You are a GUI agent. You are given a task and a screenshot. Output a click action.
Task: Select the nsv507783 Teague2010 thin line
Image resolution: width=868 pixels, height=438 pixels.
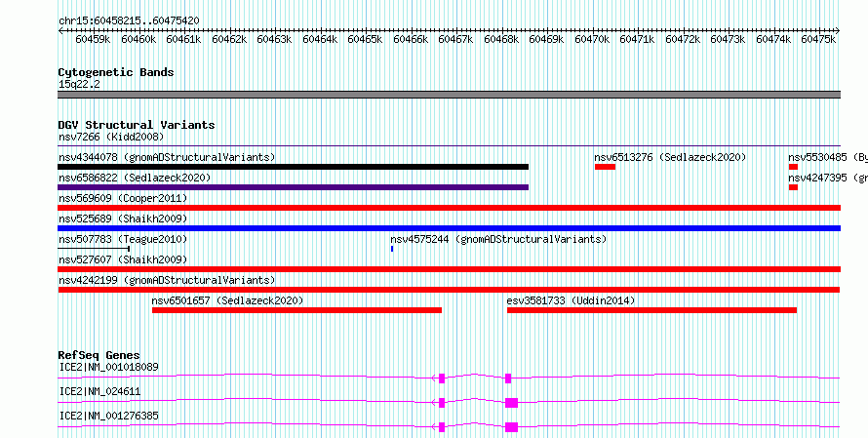pyautogui.click(x=94, y=249)
